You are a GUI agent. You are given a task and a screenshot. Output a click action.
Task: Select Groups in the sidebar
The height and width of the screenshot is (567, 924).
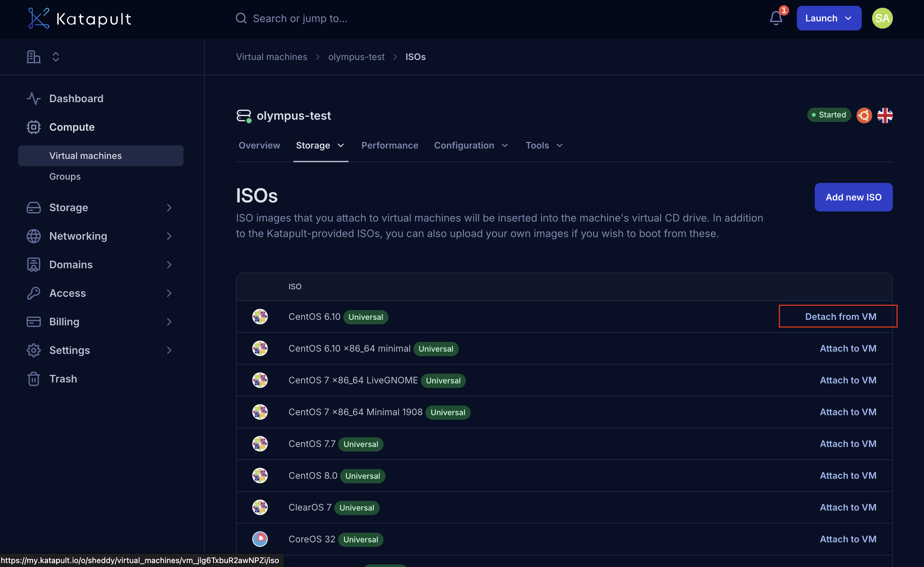(65, 176)
